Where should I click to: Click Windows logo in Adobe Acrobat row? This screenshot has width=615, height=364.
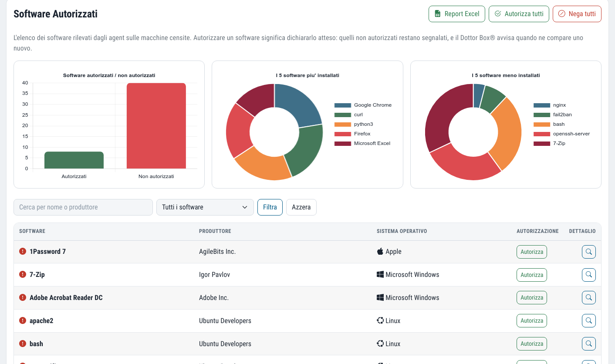pos(380,298)
